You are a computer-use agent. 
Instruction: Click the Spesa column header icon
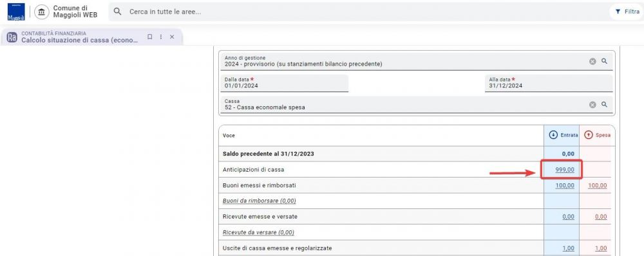(x=588, y=135)
